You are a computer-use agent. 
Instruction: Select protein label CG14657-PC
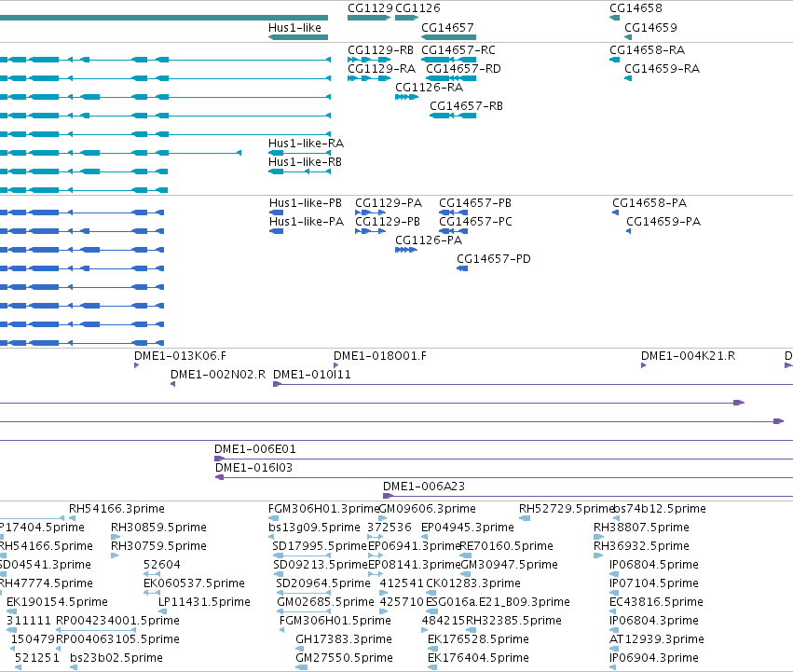pos(475,222)
